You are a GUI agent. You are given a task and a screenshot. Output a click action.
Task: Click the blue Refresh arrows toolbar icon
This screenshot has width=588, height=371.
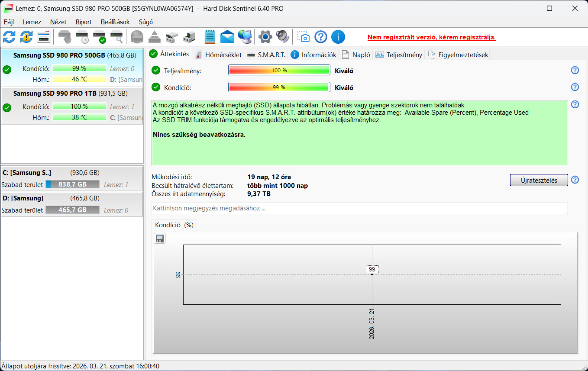click(x=9, y=37)
